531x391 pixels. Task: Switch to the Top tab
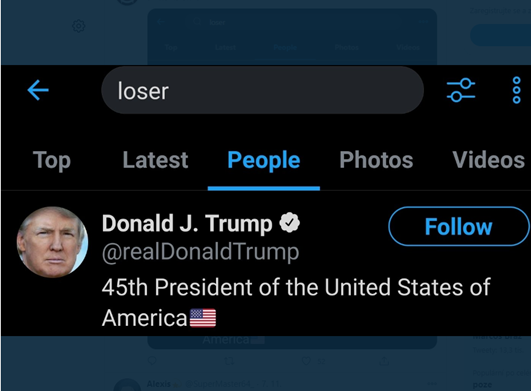52,160
